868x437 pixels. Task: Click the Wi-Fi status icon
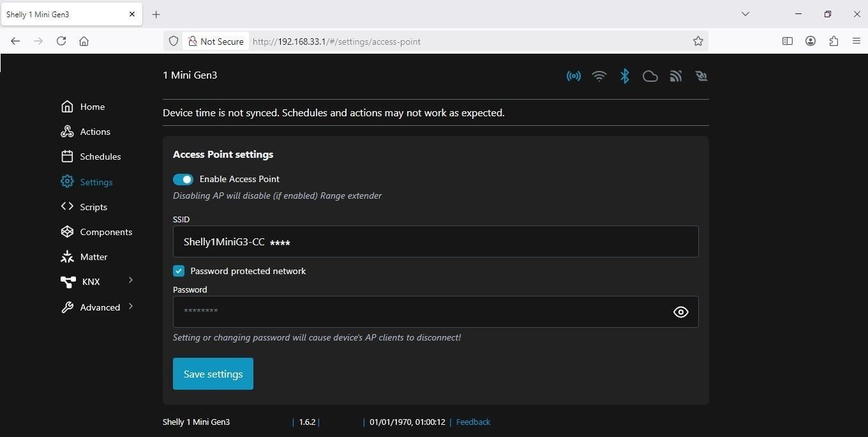click(x=599, y=76)
